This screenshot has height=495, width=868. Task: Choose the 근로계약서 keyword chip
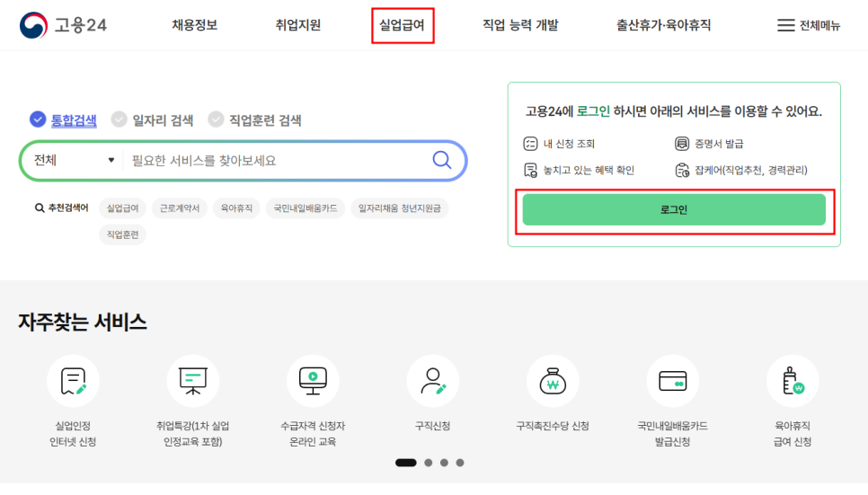[x=180, y=208]
